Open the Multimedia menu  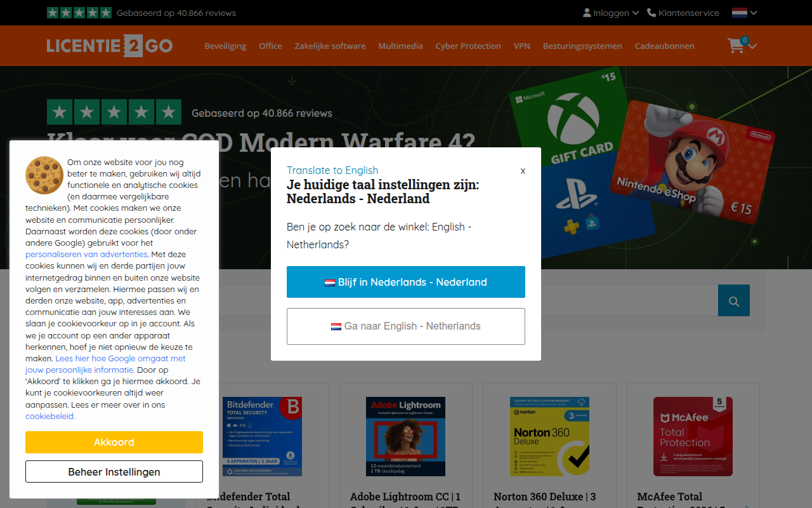[x=400, y=46]
